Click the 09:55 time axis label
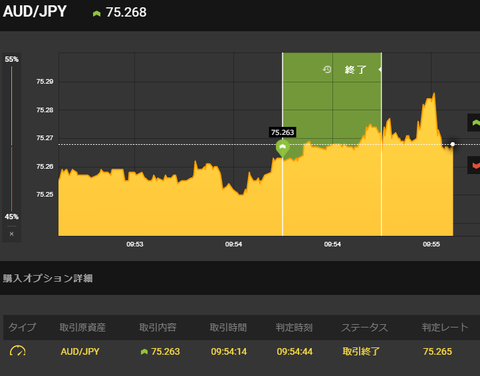This screenshot has height=376, width=480. click(431, 244)
